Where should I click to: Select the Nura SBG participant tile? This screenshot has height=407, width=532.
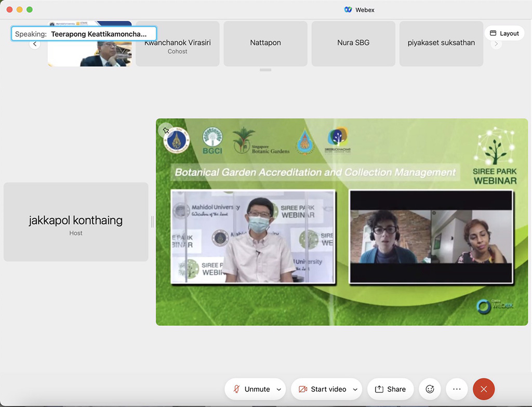(x=353, y=44)
